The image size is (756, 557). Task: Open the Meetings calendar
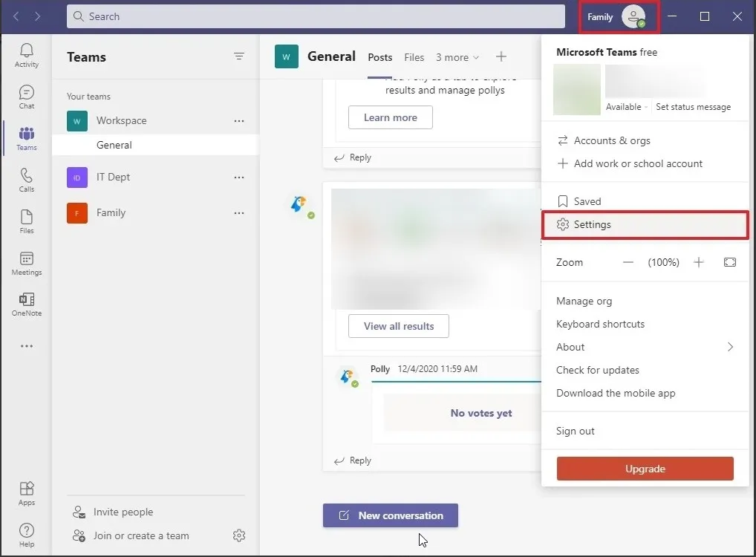27,264
